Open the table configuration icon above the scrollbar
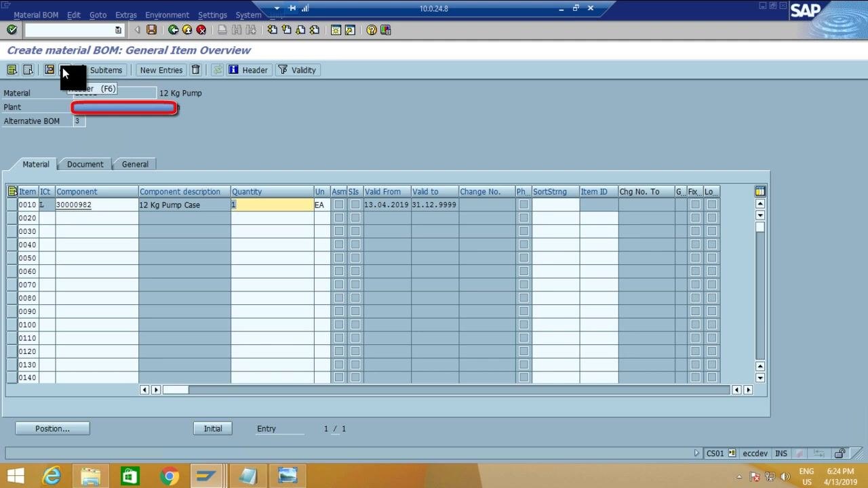 760,192
